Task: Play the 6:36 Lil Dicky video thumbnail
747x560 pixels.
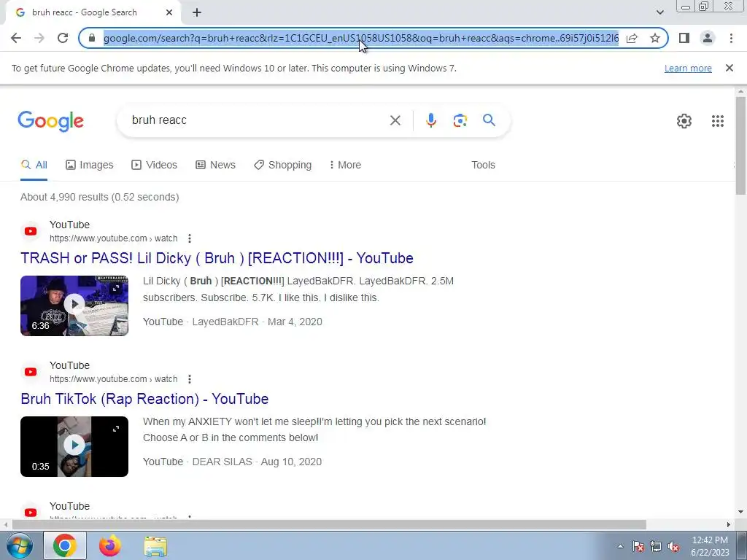Action: 74,306
